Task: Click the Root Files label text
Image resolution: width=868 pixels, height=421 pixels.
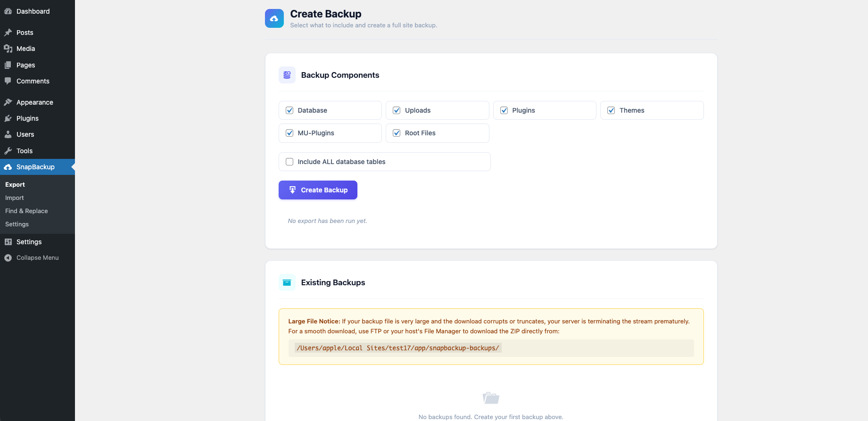Action: 420,133
